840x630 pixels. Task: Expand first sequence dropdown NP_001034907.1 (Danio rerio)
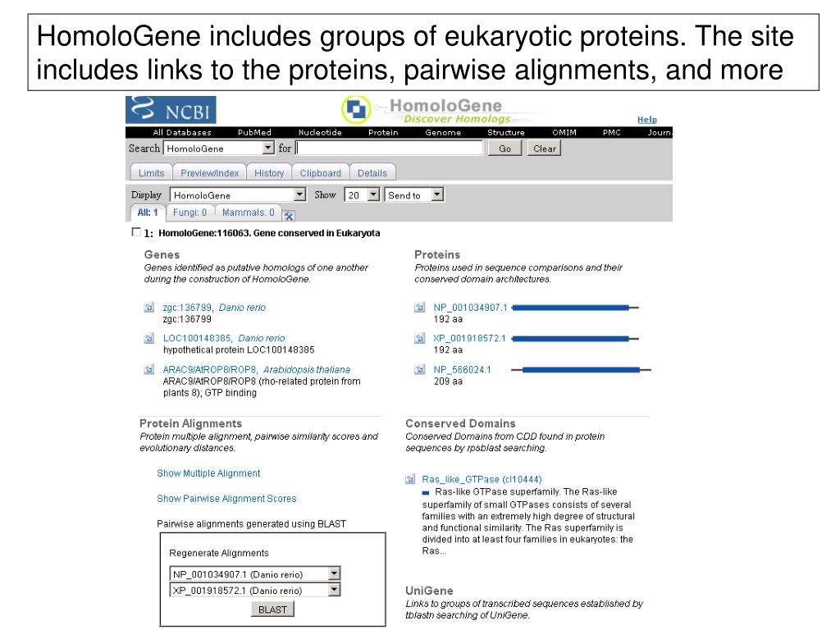[335, 573]
